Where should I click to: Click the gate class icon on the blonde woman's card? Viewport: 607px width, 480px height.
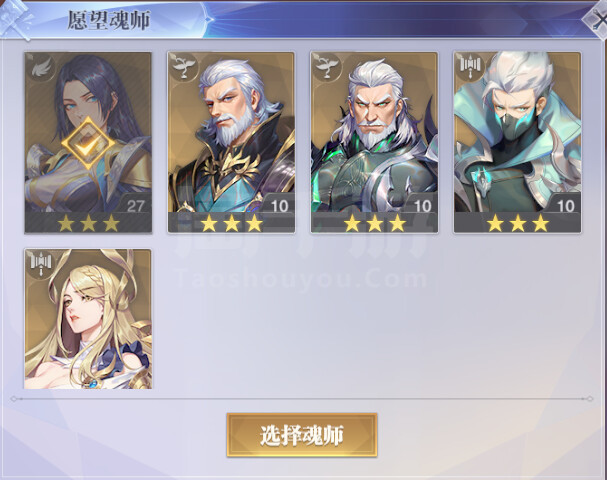40,264
